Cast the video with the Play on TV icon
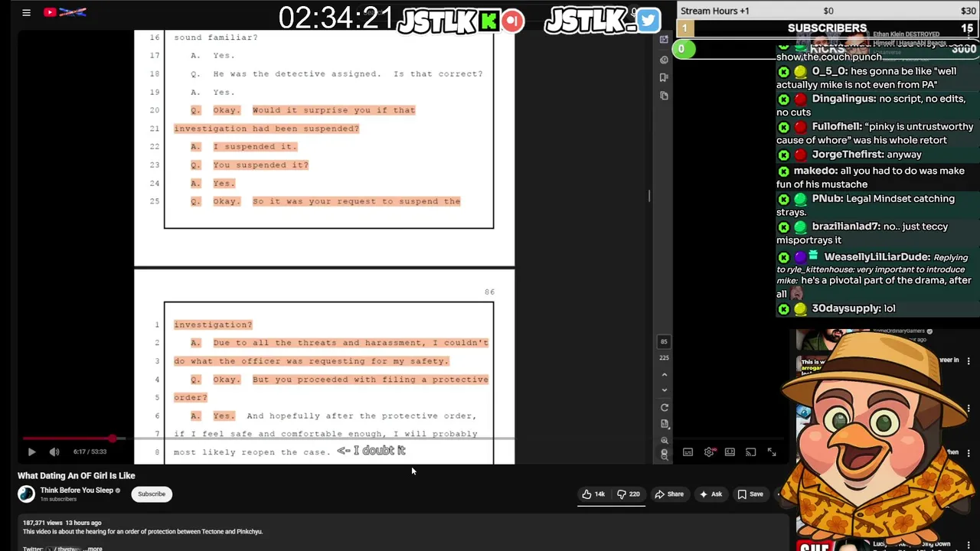Viewport: 980px width, 551px height. coord(751,452)
